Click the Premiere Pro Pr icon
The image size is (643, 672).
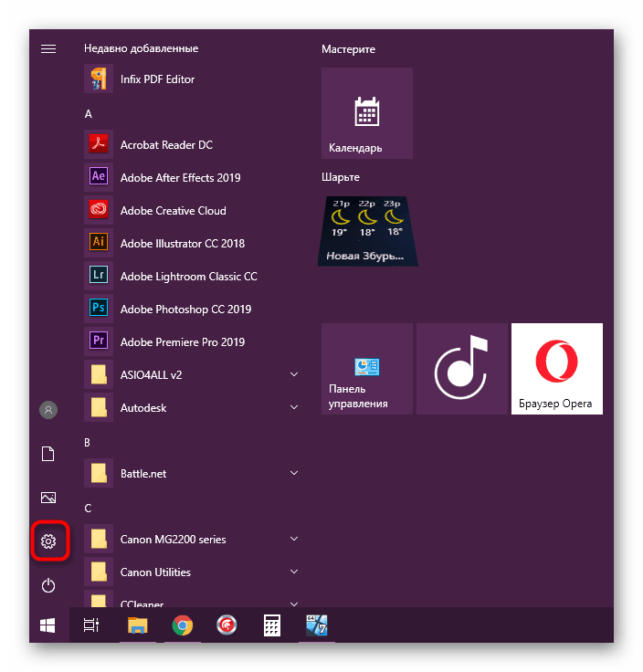pos(99,341)
